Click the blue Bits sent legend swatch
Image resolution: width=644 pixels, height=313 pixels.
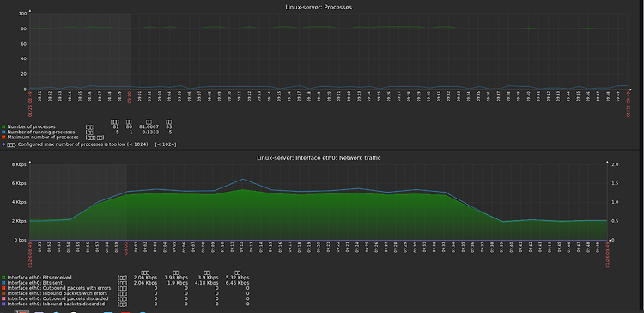tap(4, 283)
